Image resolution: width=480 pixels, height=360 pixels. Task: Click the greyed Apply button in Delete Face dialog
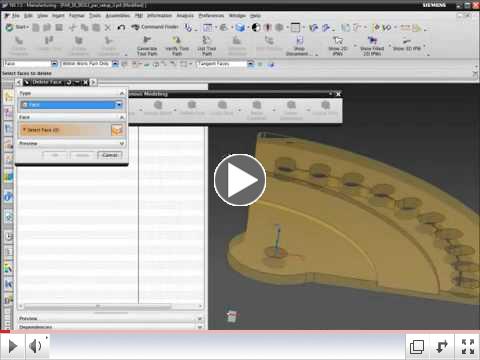tap(82, 155)
